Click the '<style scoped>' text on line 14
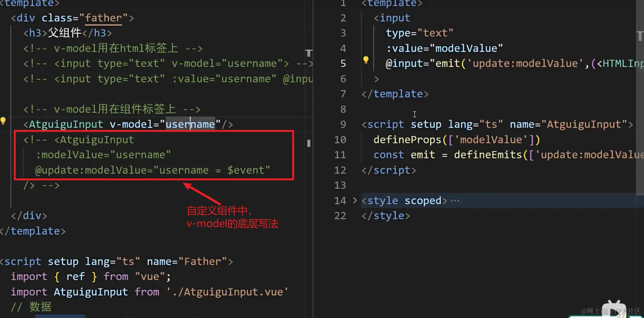 404,201
